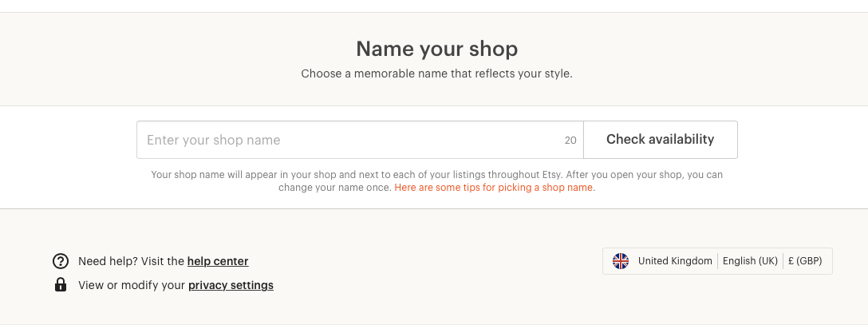Click the "Name your shop" heading

[x=436, y=49]
